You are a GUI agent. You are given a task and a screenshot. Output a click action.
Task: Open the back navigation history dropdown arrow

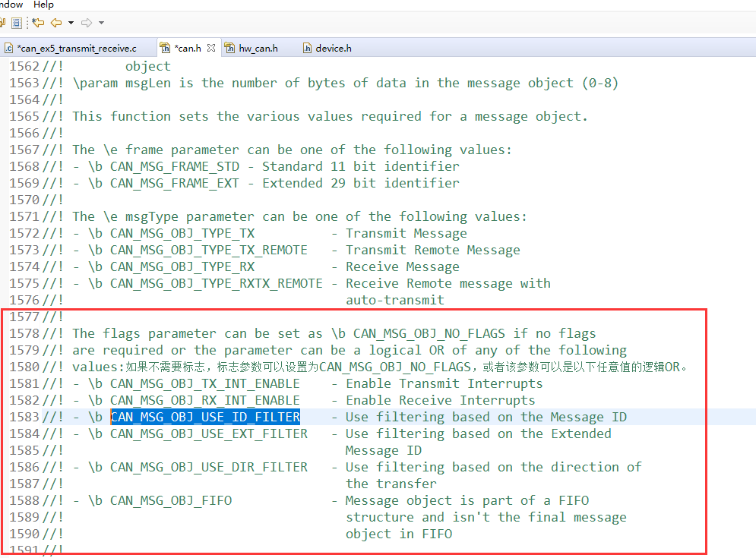tap(71, 23)
